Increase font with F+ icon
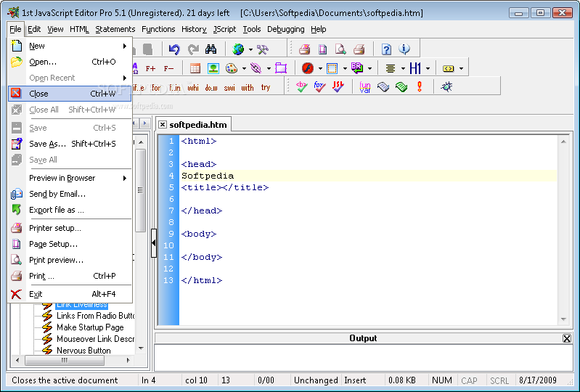This screenshot has width=580, height=392. (x=150, y=68)
